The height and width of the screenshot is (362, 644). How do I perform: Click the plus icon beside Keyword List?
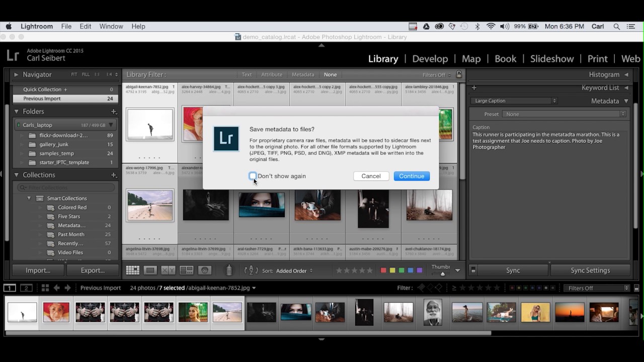(474, 87)
